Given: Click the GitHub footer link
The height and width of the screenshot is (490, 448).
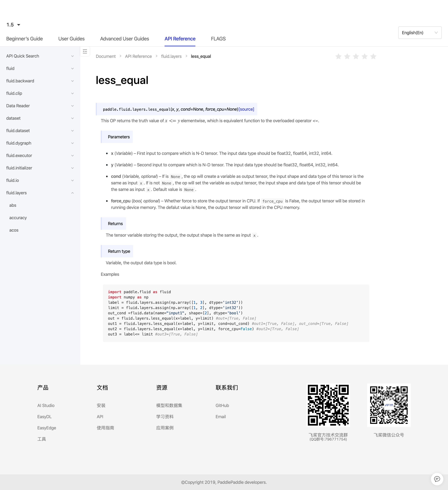Looking at the screenshot, I should 222,405.
